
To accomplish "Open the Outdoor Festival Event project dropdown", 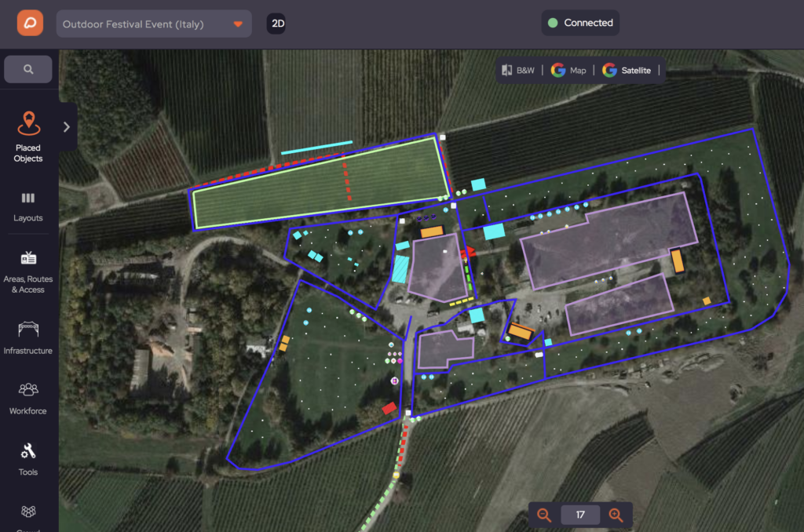I will [154, 24].
